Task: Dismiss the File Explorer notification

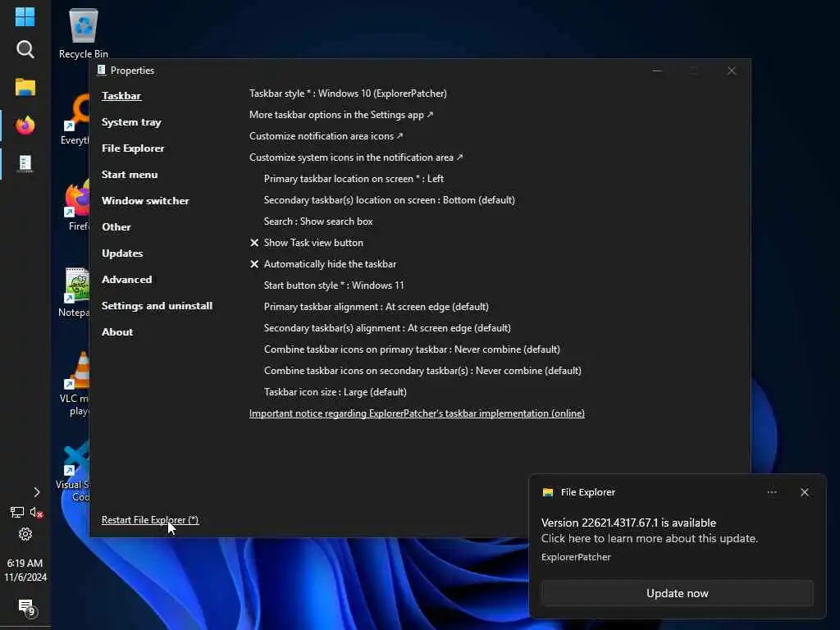Action: (x=804, y=492)
